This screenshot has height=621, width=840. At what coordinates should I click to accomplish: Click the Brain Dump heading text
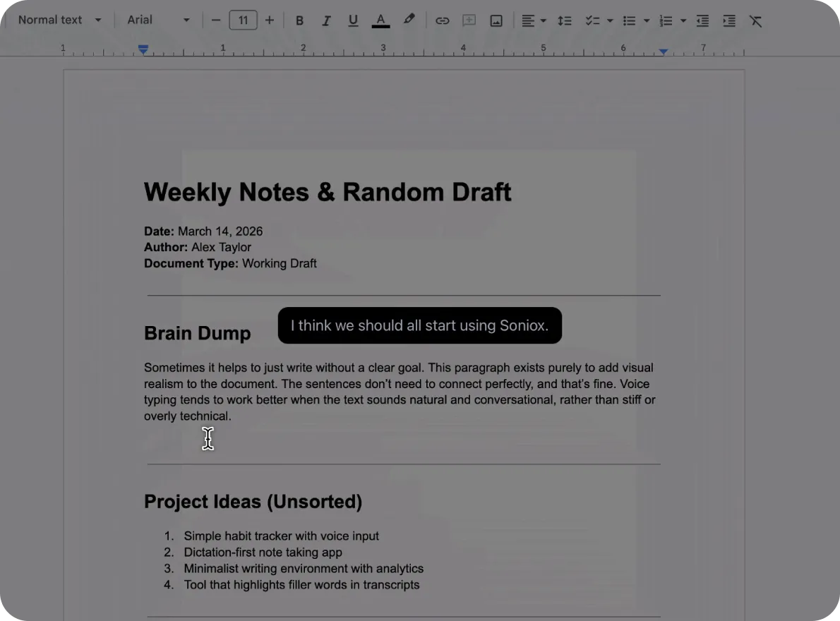pyautogui.click(x=197, y=333)
